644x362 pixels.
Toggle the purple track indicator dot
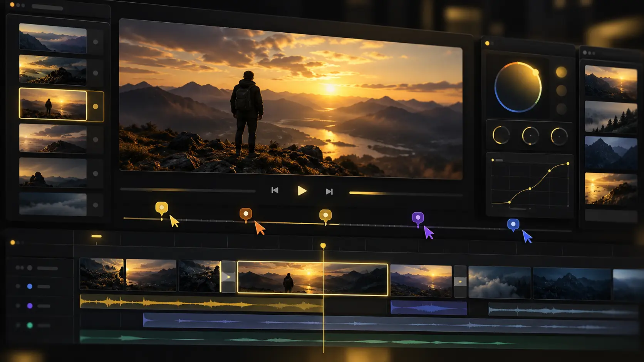click(x=30, y=306)
